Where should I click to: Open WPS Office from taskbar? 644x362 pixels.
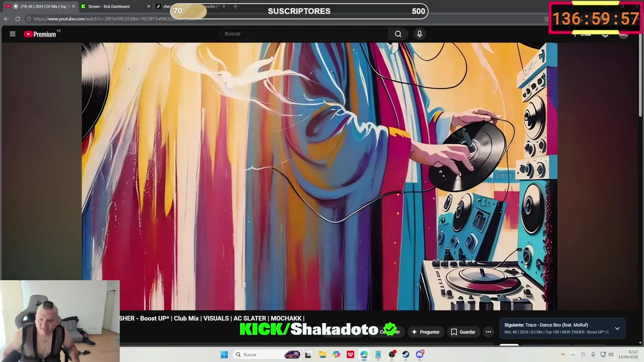[351, 354]
